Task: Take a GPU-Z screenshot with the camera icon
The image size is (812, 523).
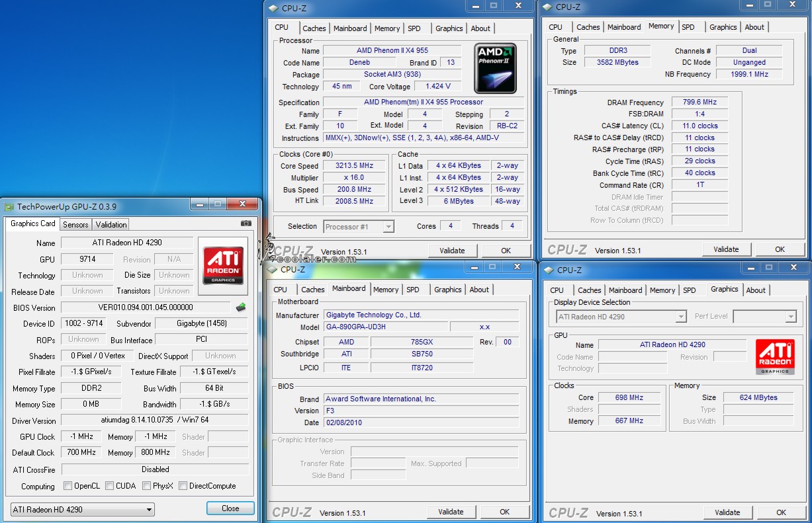Action: (x=246, y=223)
